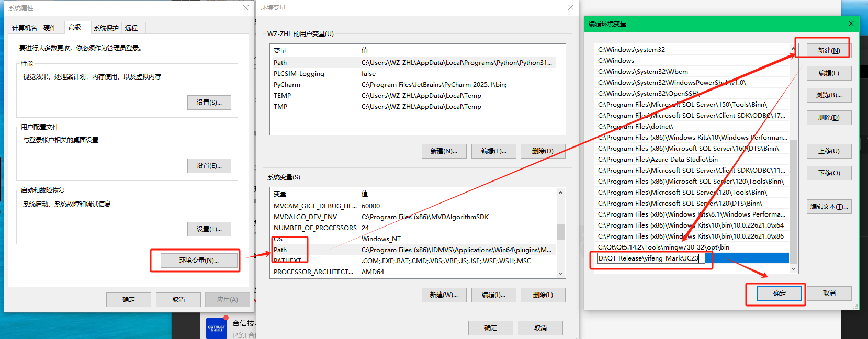The height and width of the screenshot is (339, 868).
Task: Click 设置(T)... under 启动和故障恢复
Action: point(209,229)
